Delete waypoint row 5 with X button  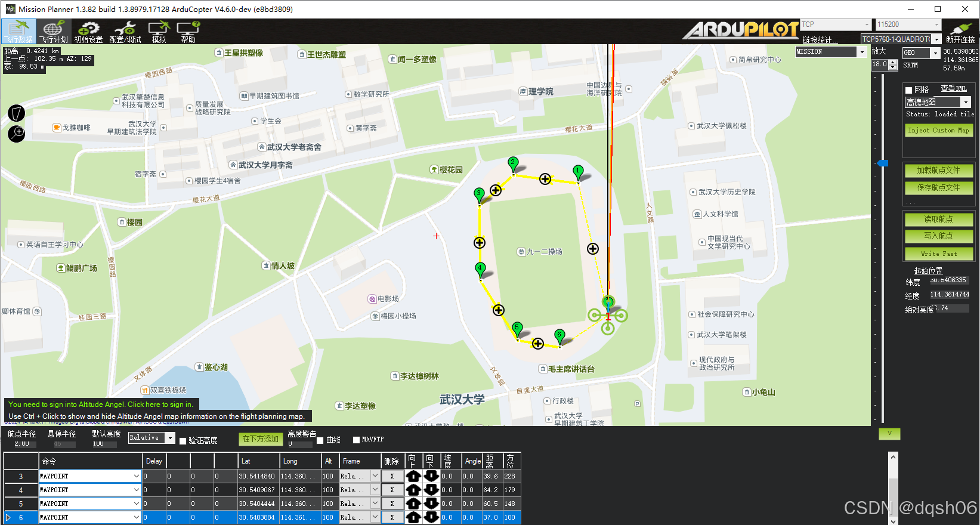392,504
